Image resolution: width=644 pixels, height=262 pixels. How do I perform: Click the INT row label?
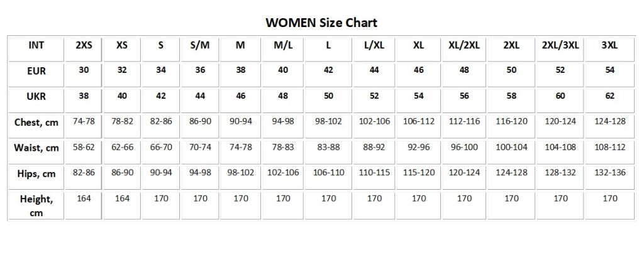pyautogui.click(x=36, y=45)
